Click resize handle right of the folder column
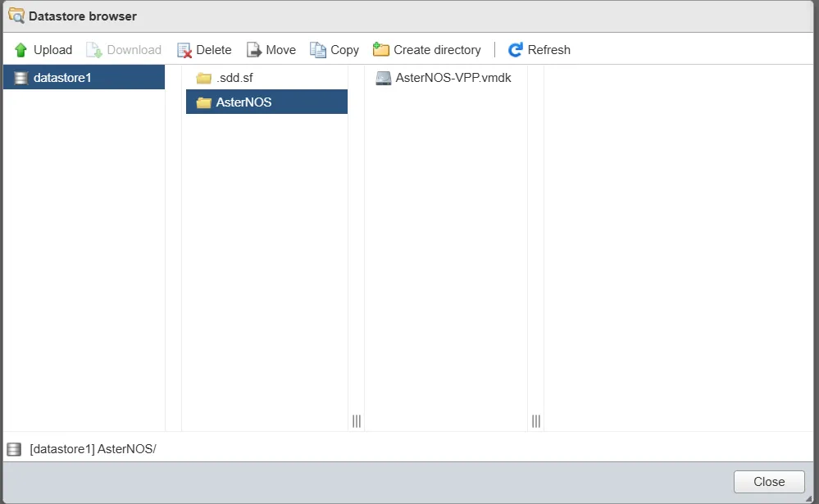Viewport: 819px width, 504px height. (x=357, y=420)
